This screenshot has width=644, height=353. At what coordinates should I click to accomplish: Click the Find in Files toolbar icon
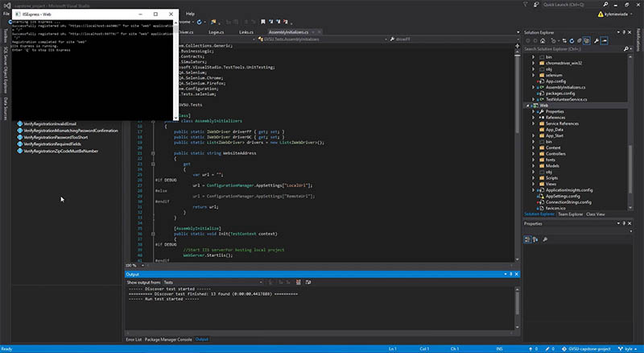pyautogui.click(x=213, y=22)
